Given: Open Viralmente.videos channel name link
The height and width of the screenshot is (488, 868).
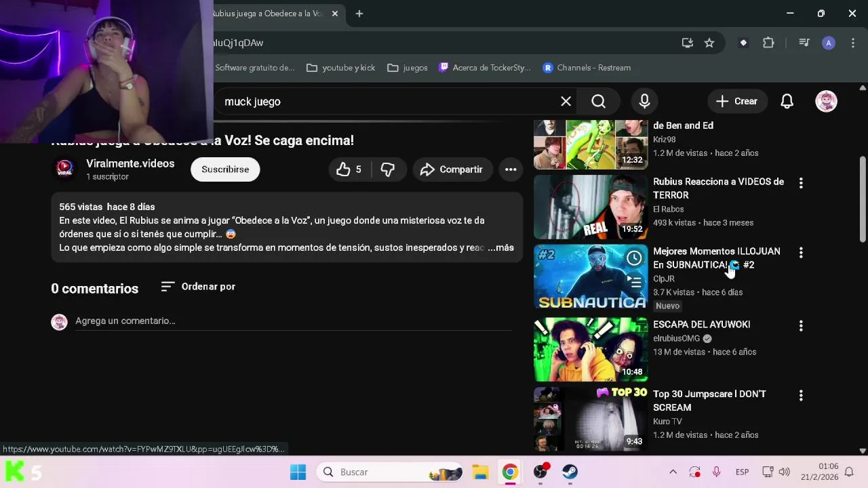Looking at the screenshot, I should click(x=130, y=163).
